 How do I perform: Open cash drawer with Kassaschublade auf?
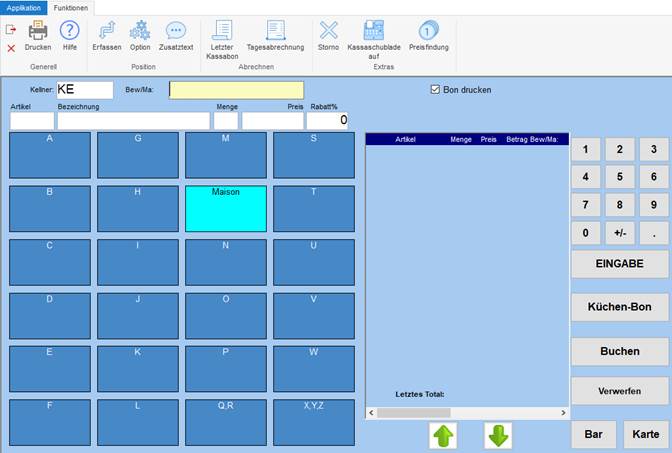373,33
